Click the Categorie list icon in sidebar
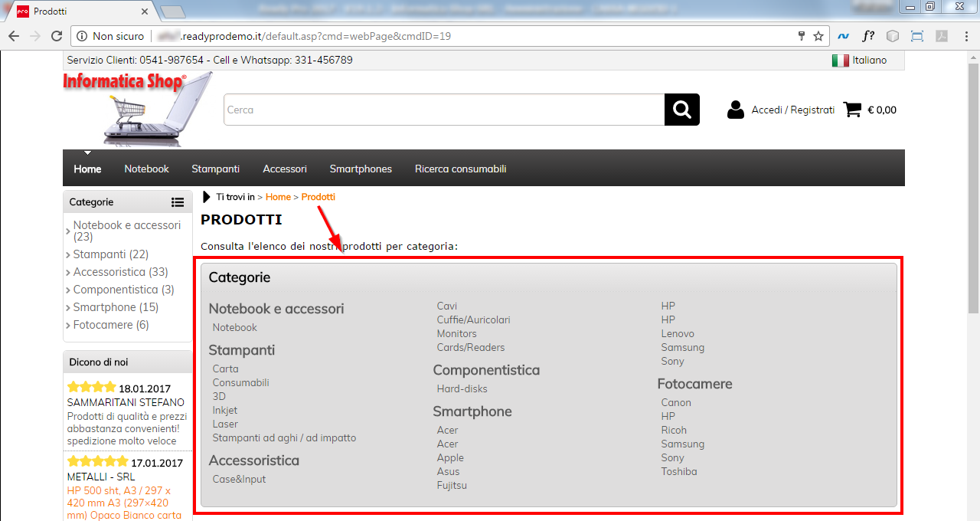This screenshot has height=521, width=980. pos(178,202)
